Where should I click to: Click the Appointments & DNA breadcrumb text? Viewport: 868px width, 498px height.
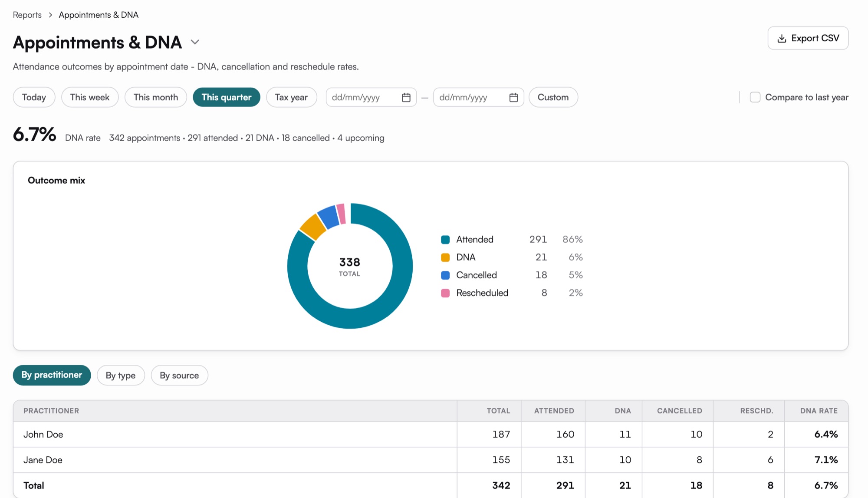coord(99,15)
